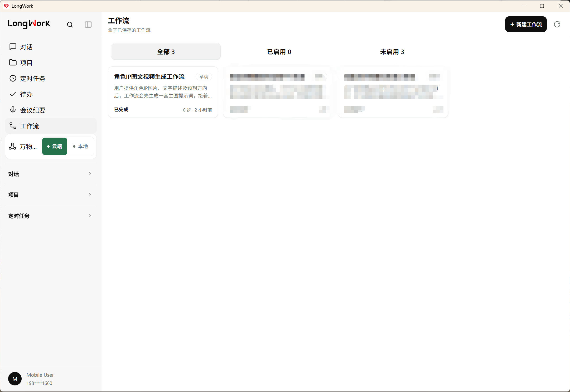The image size is (570, 392).
Task: Click the checkmark icon beside 待办
Action: (x=13, y=94)
